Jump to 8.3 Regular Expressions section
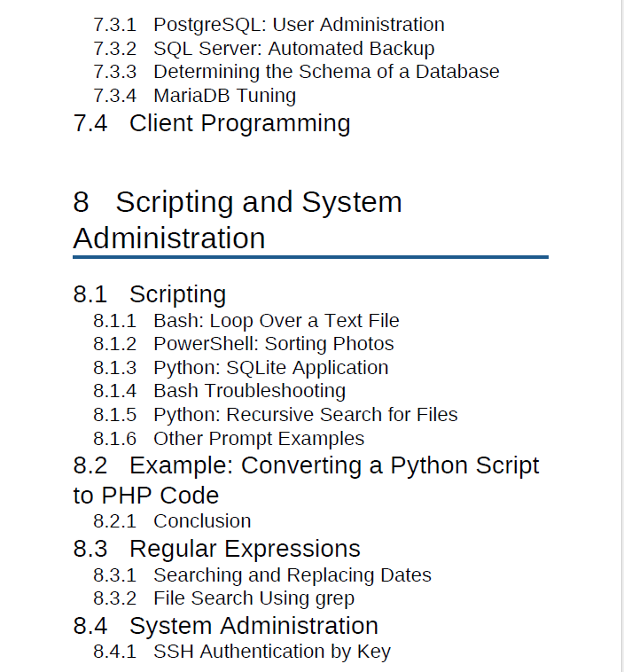 (217, 549)
